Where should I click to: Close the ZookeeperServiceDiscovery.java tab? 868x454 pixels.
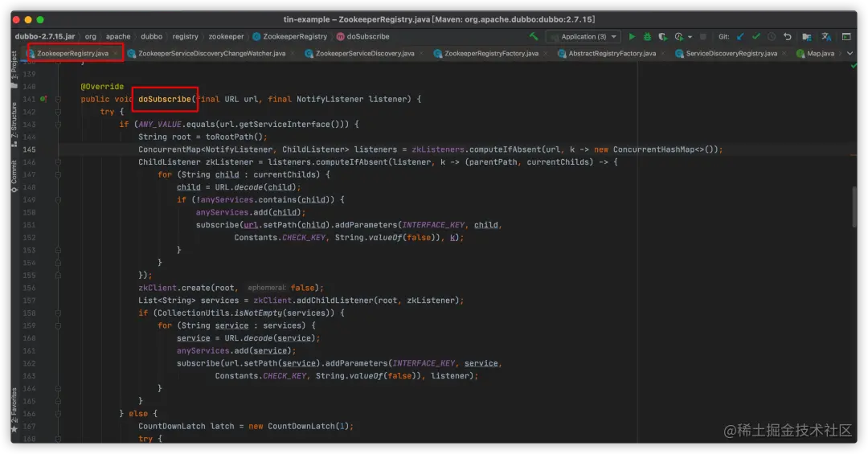tap(421, 54)
